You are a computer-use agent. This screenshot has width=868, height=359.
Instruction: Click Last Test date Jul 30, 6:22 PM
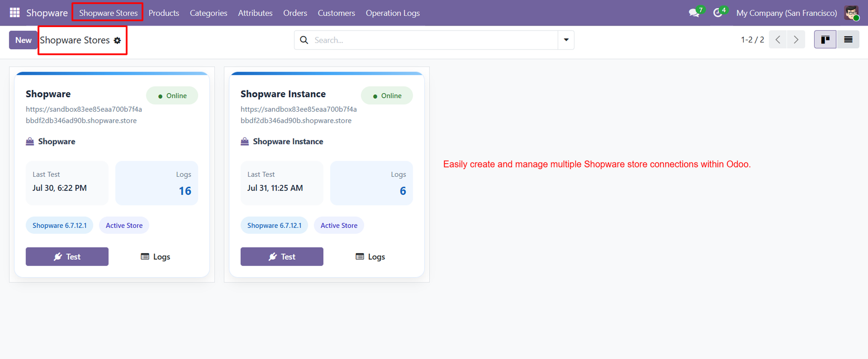click(x=60, y=188)
